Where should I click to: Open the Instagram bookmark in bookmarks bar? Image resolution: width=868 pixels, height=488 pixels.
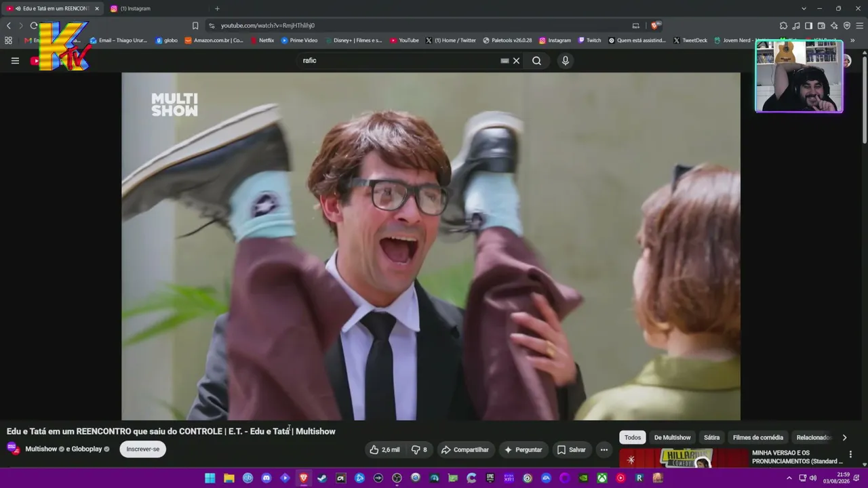pyautogui.click(x=555, y=40)
